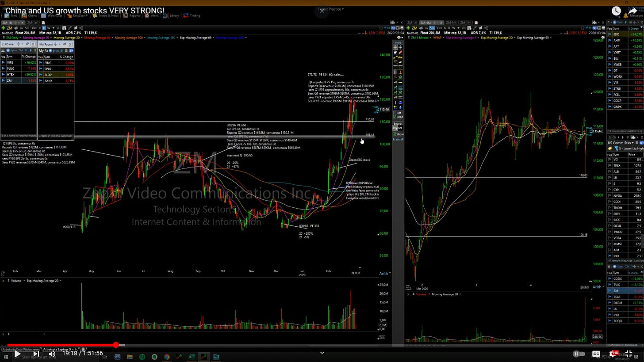Open the Alerts toolbar item
The height and width of the screenshot is (362, 644).
tap(152, 15)
